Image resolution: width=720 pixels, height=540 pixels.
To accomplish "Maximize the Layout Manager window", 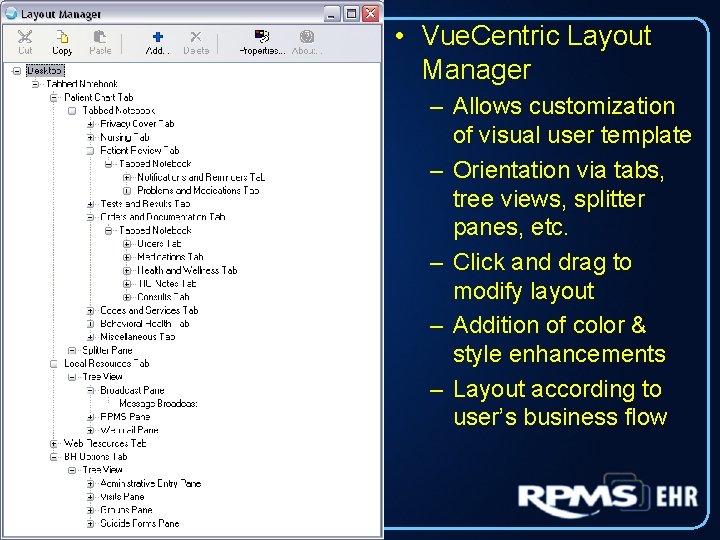I will [351, 14].
